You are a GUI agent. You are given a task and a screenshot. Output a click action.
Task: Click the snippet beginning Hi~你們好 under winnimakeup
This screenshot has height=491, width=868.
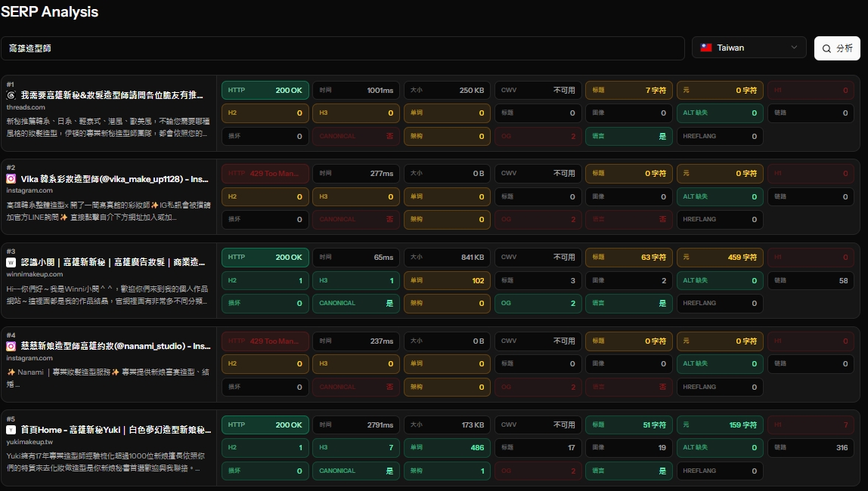(x=107, y=295)
